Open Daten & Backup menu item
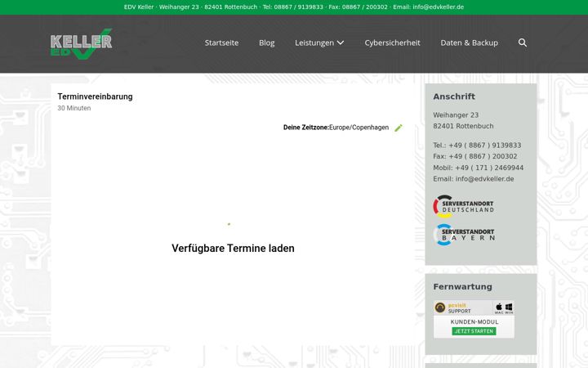The image size is (588, 368). tap(469, 43)
